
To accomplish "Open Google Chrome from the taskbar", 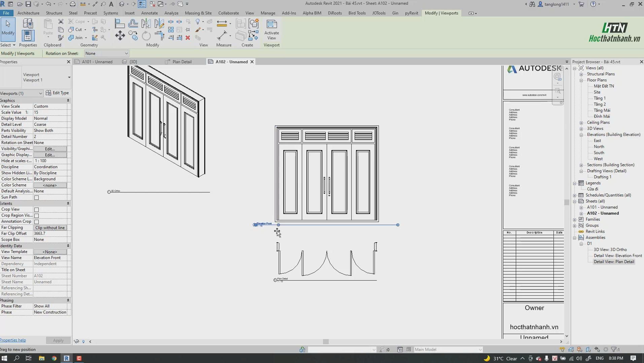I will 54,358.
